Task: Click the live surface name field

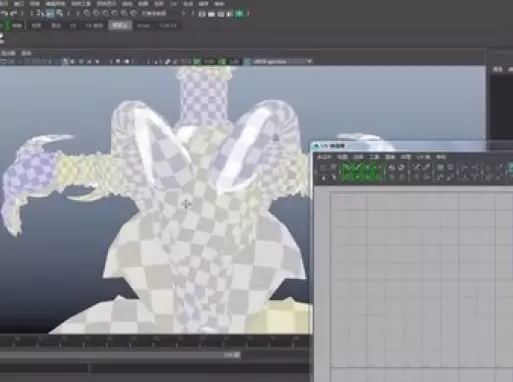Action: (x=154, y=14)
